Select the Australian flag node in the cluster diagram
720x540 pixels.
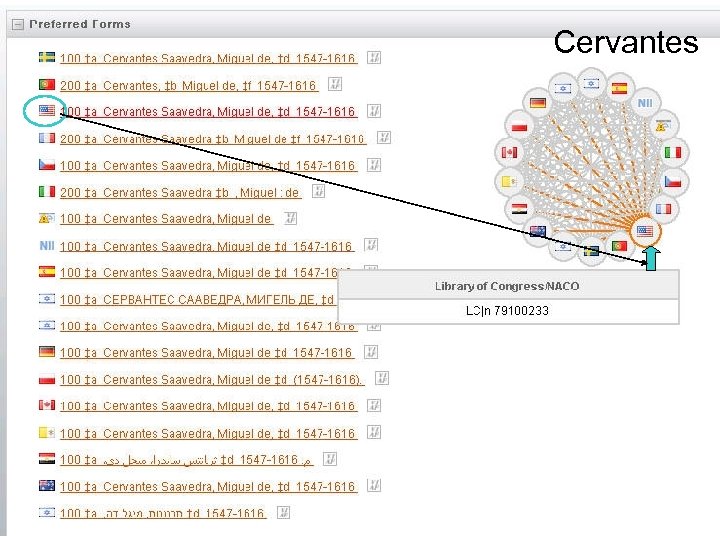click(x=538, y=231)
